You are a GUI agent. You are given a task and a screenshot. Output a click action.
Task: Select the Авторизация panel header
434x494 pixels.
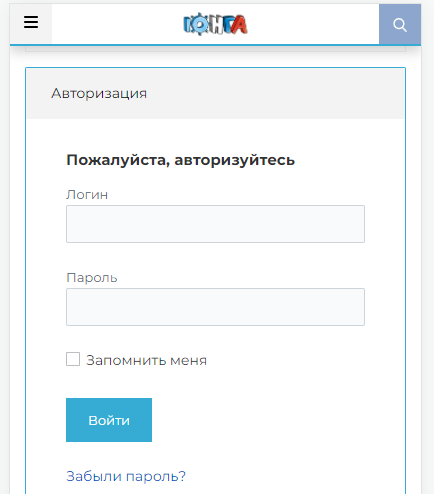pos(215,93)
